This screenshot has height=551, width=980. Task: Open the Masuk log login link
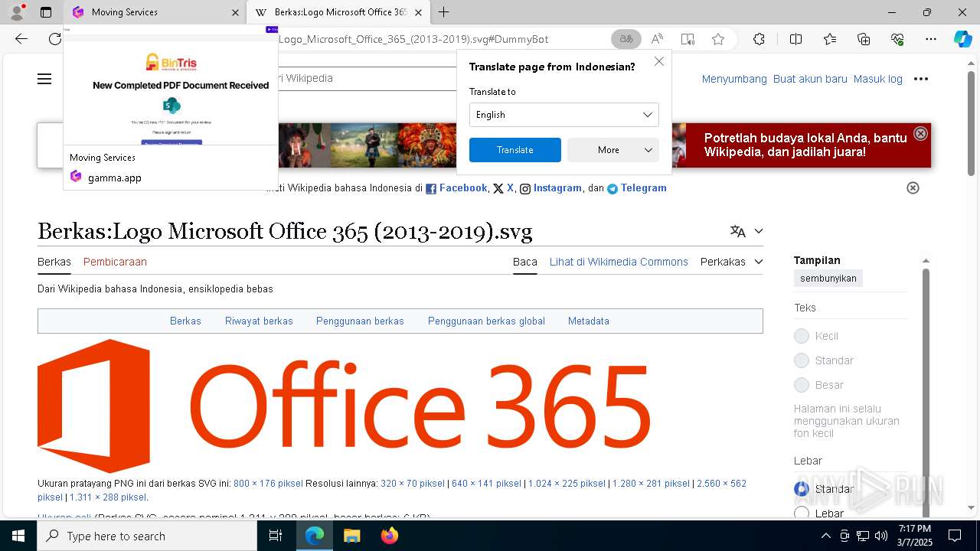pos(878,79)
